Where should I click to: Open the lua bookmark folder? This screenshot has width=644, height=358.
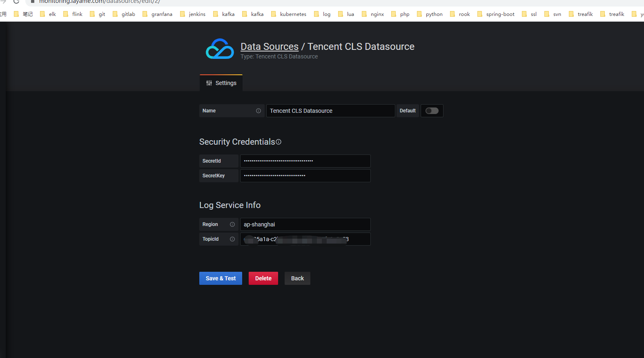pos(346,14)
